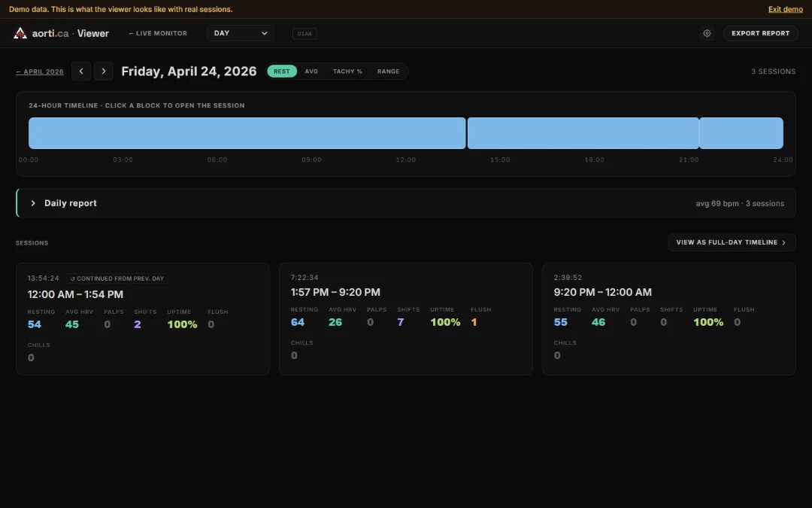
Task: Click the '3 SESSIONS' count label
Action: (774, 71)
